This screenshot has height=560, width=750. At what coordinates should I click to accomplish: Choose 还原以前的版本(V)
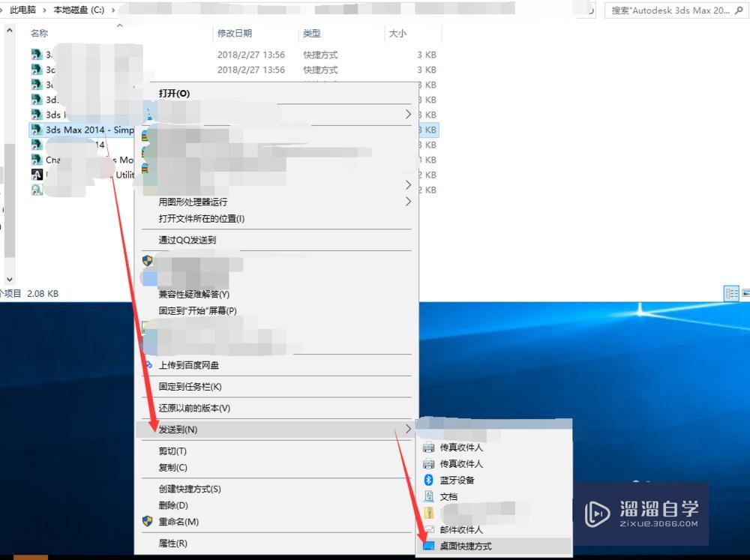coord(194,408)
